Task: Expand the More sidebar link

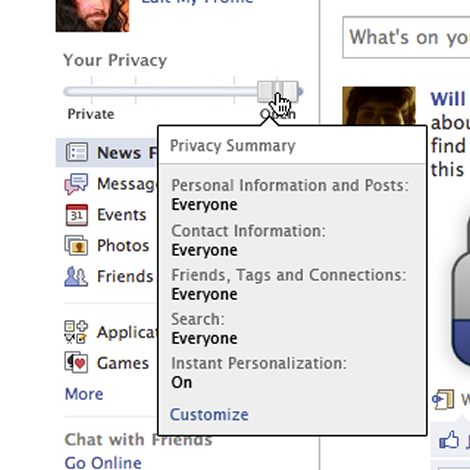Action: coord(84,394)
